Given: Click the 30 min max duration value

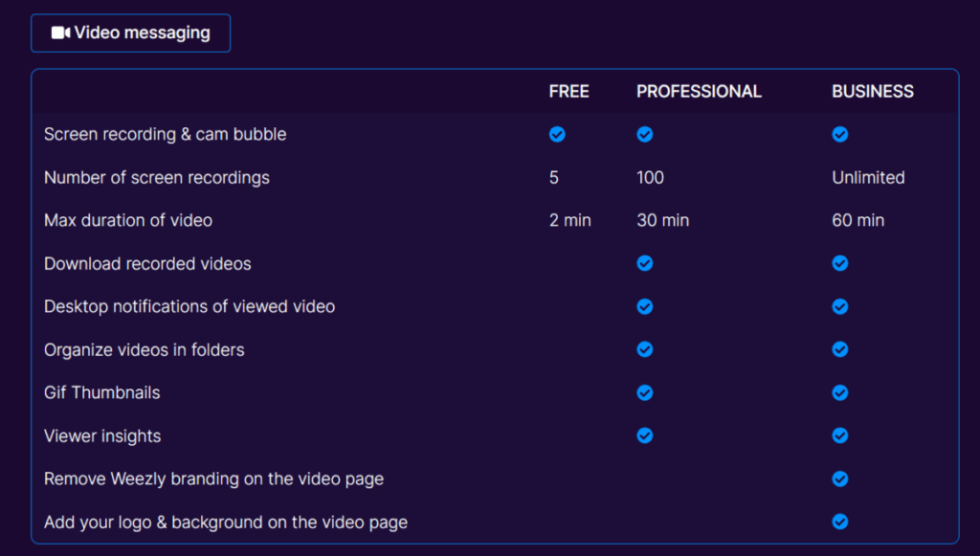Looking at the screenshot, I should point(662,221).
